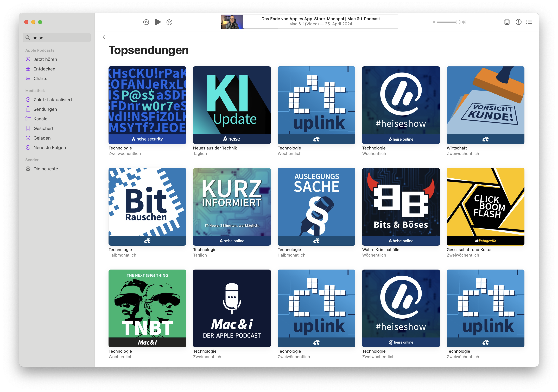Viewport: 558px width, 392px height.
Task: Open the Bits & Böses podcast artwork
Action: (x=401, y=206)
